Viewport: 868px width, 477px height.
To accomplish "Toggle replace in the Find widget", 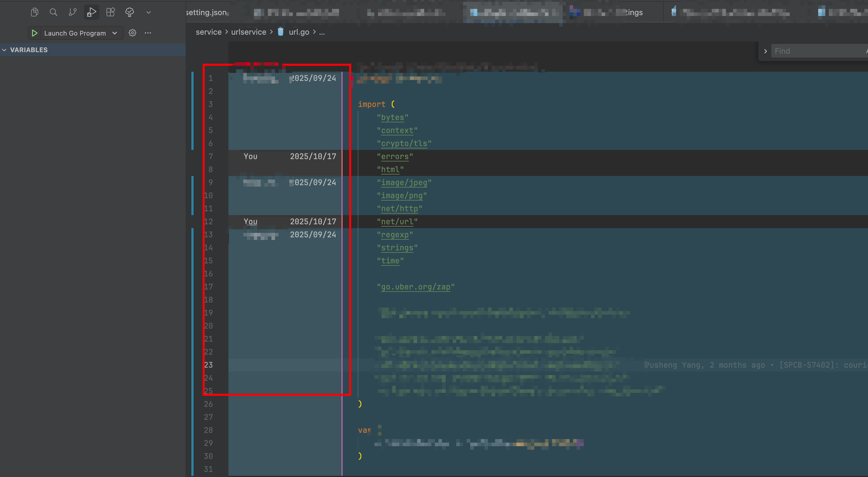I will 765,51.
